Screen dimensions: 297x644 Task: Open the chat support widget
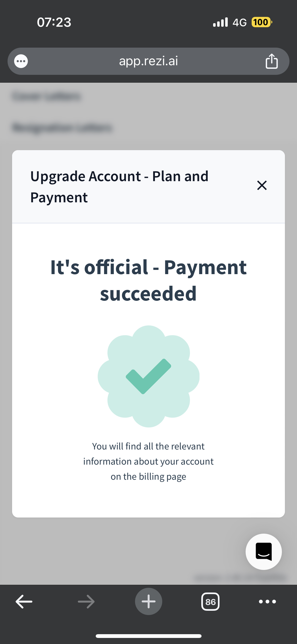(x=263, y=552)
